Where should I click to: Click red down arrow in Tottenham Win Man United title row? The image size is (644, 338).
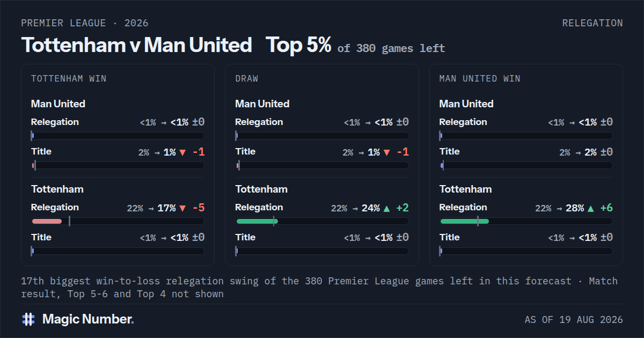pos(182,152)
